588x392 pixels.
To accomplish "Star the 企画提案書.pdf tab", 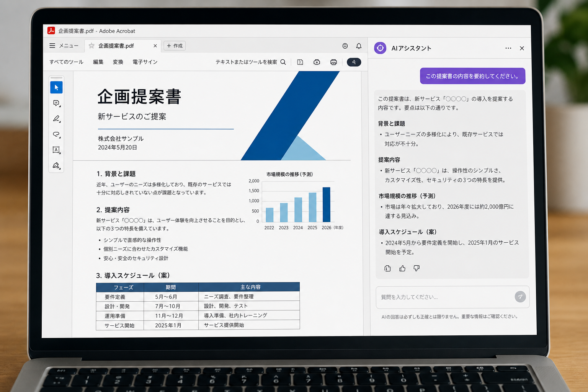I will 91,46.
